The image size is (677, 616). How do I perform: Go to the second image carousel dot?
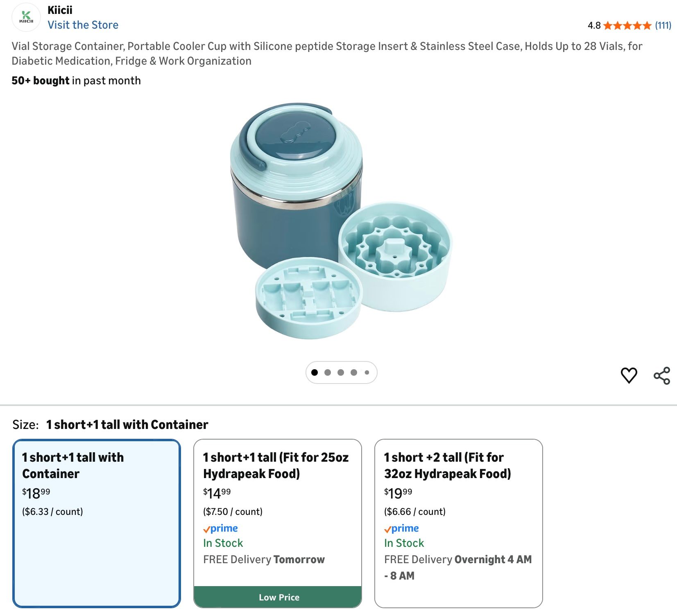click(328, 372)
